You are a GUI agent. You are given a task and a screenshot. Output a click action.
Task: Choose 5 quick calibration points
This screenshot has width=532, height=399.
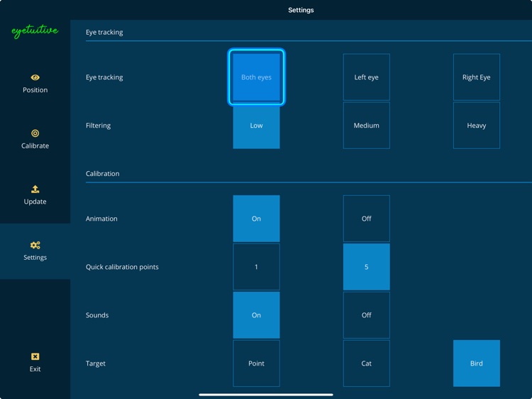[x=367, y=266]
